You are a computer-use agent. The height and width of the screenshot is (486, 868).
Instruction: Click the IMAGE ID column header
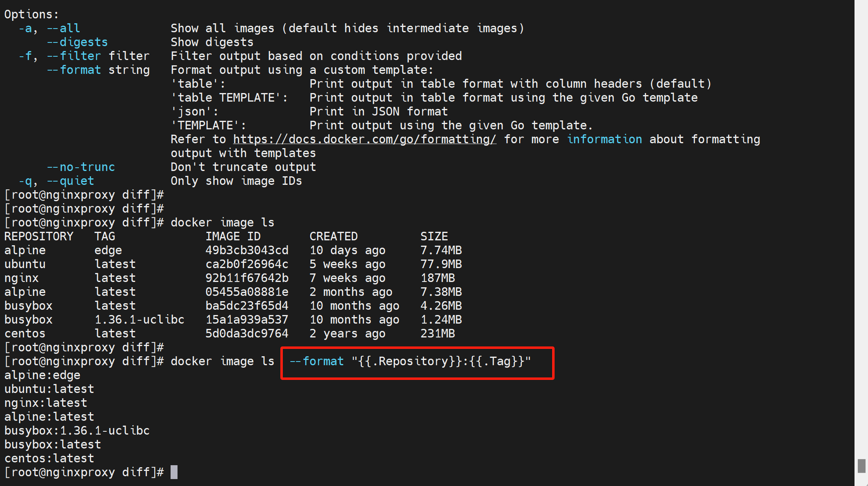[233, 236]
